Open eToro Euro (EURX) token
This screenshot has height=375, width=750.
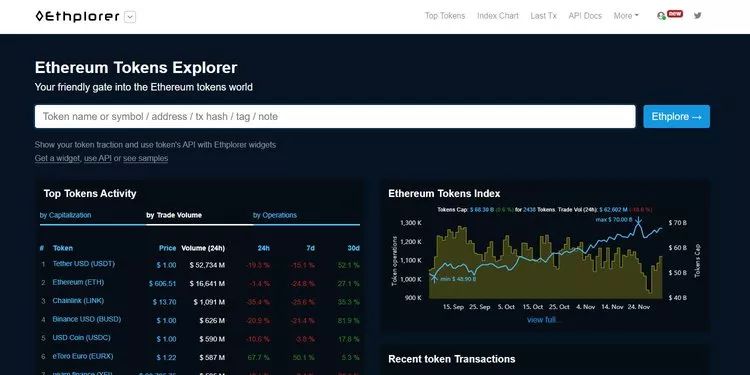pyautogui.click(x=83, y=356)
